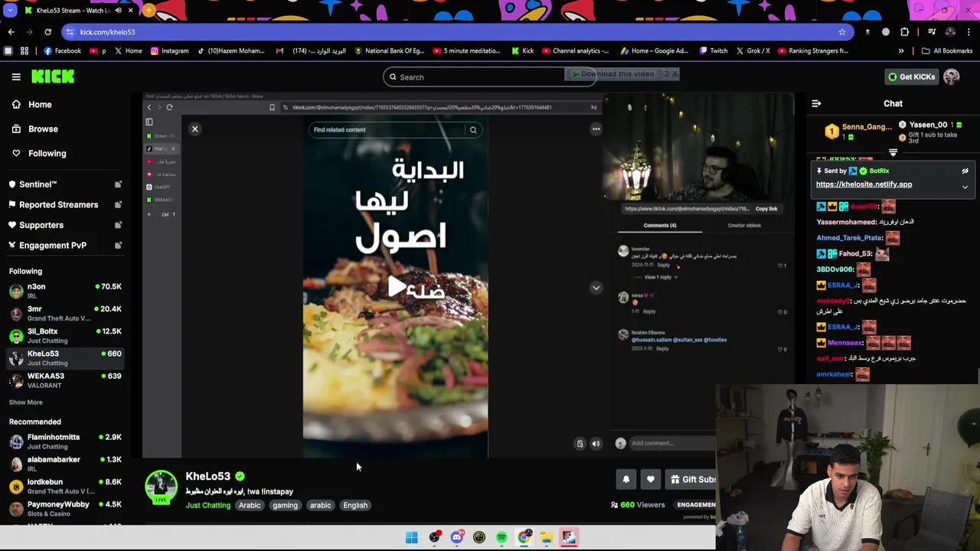Viewport: 980px width, 551px height.
Task: Open Facebook bookmark
Action: (62, 51)
